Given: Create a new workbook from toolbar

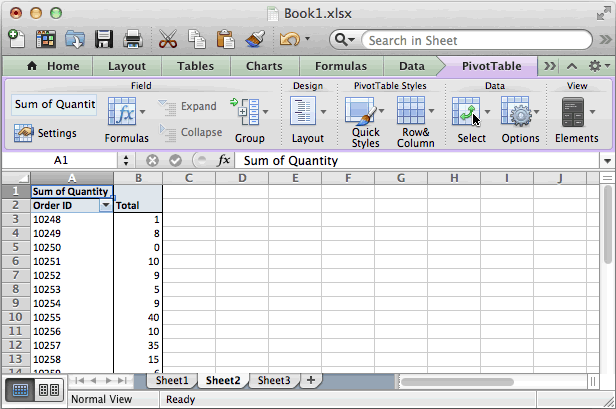Looking at the screenshot, I should pyautogui.click(x=16, y=39).
